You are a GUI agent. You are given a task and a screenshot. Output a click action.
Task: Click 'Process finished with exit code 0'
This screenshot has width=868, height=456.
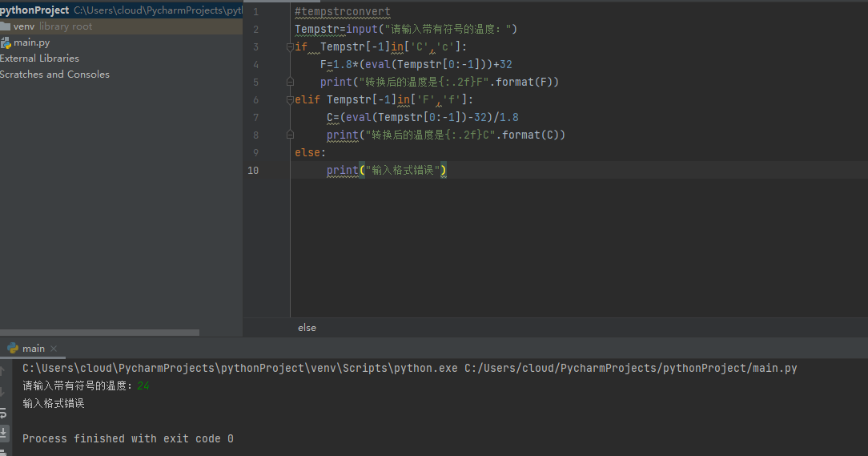click(x=128, y=438)
